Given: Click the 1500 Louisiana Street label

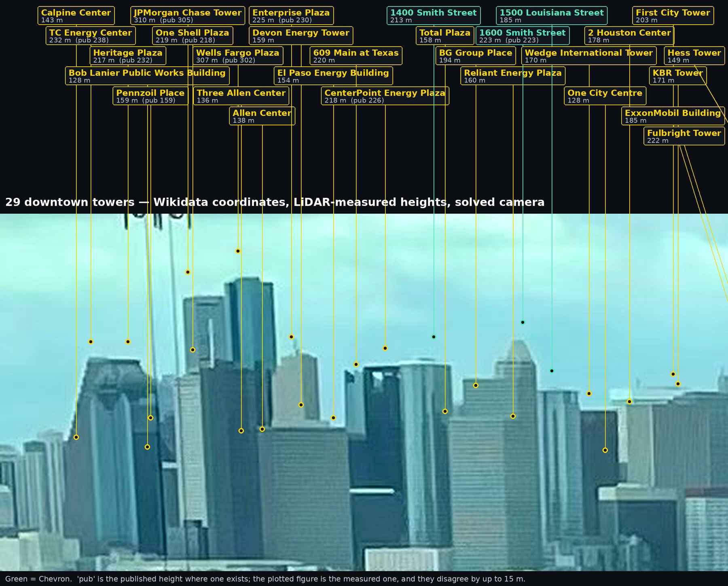Looking at the screenshot, I should click(x=552, y=15).
